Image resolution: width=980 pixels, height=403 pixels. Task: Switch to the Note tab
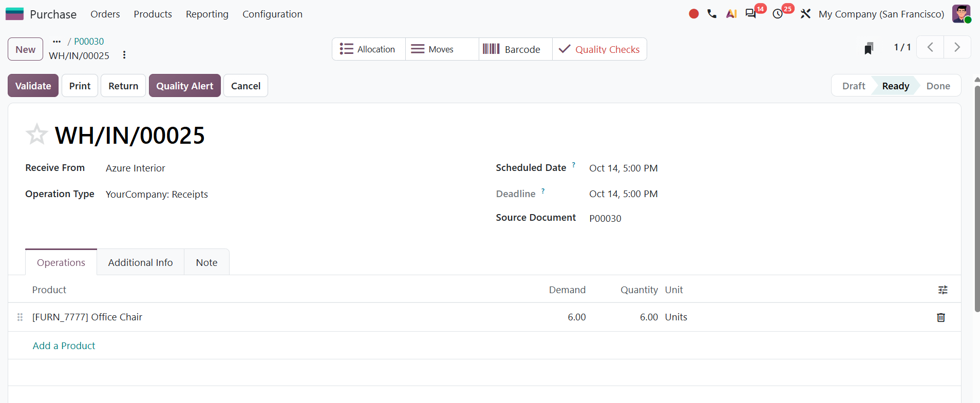pos(206,262)
